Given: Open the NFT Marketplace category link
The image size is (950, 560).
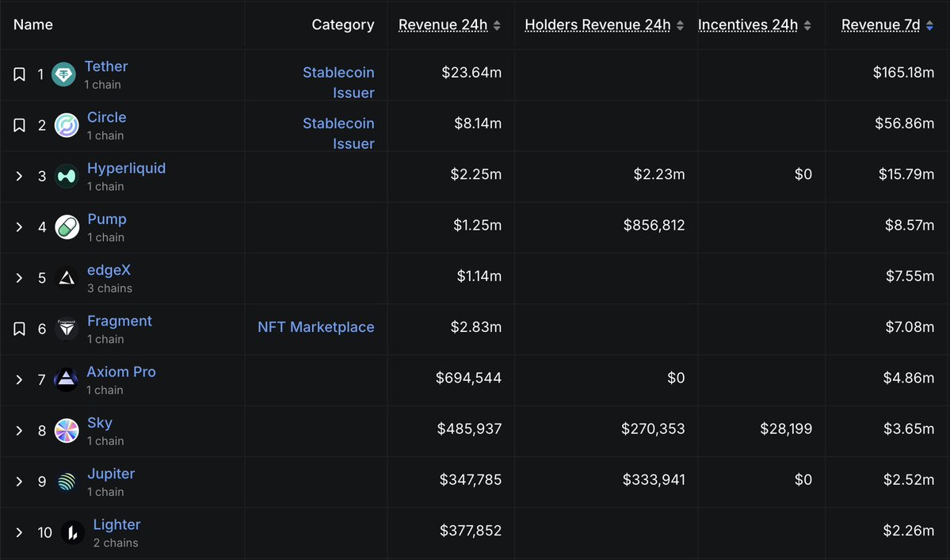Looking at the screenshot, I should (x=315, y=327).
